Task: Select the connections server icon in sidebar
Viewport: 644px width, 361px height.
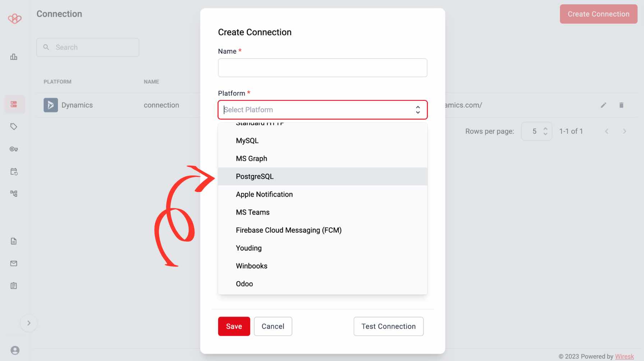Action: pyautogui.click(x=14, y=104)
